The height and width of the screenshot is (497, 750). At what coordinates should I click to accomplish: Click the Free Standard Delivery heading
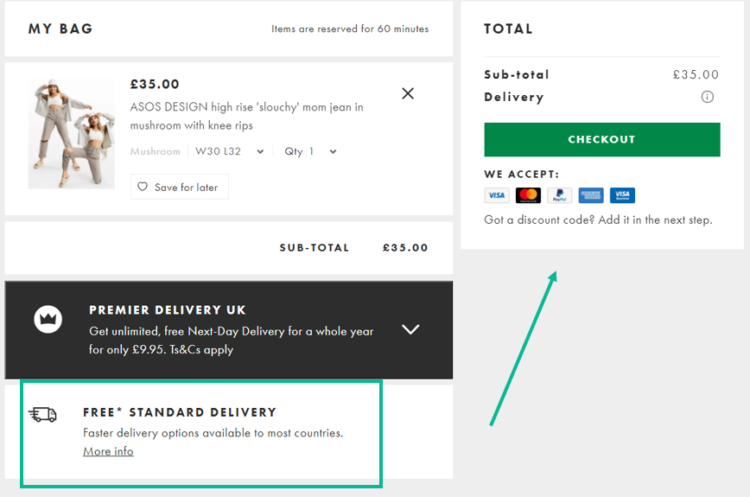[179, 412]
